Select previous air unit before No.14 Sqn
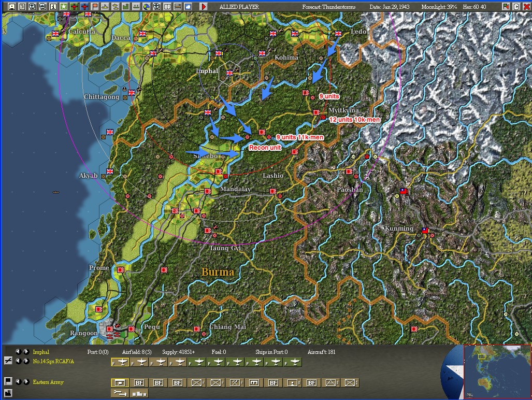 pos(18,361)
